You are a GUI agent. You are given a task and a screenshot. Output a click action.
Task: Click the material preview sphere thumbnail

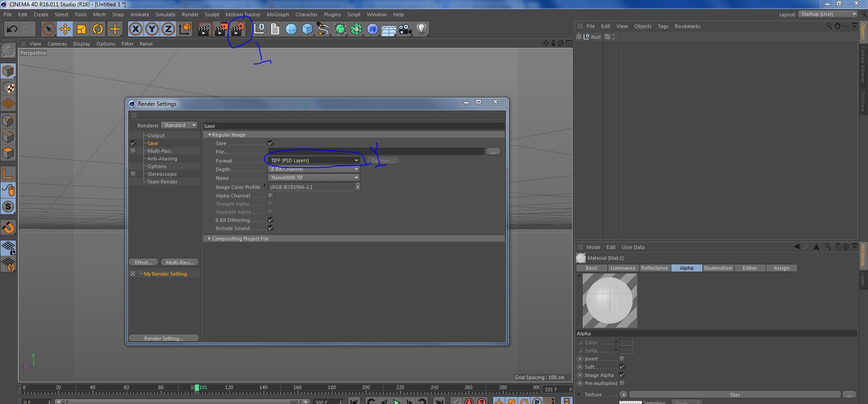tap(609, 301)
